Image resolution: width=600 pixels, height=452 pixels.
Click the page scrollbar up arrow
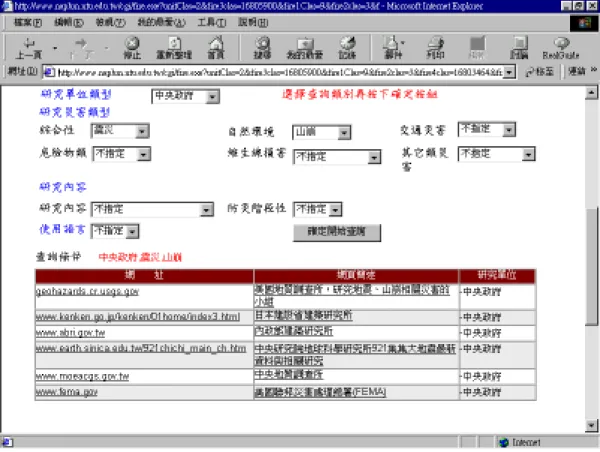(591, 93)
